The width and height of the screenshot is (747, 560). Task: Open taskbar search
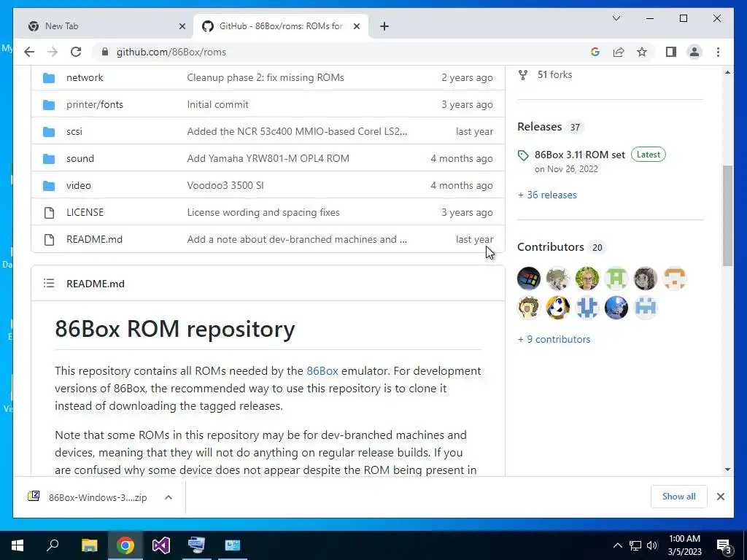[53, 545]
